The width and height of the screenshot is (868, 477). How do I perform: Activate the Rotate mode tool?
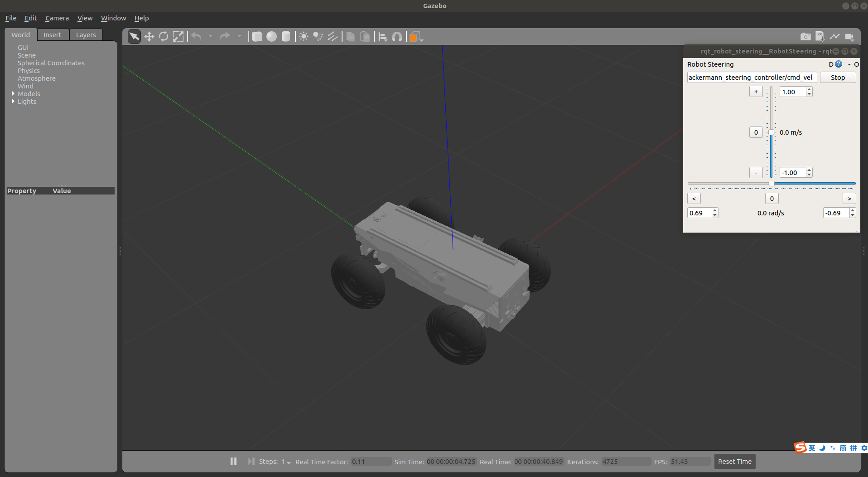[x=163, y=36]
